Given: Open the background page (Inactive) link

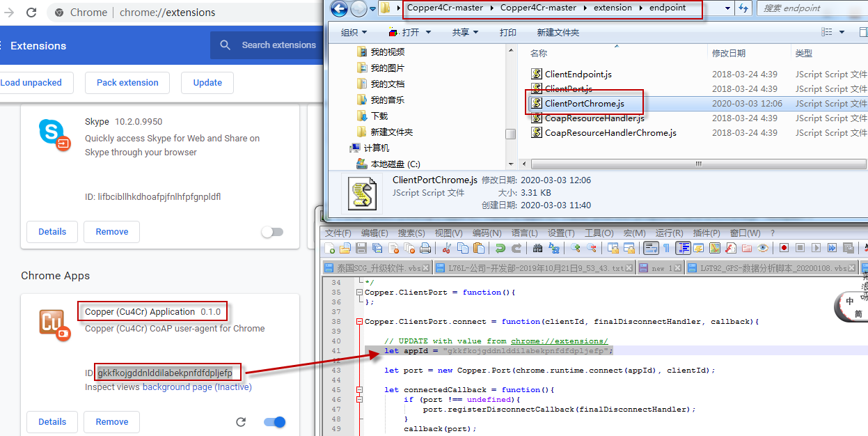Looking at the screenshot, I should 197,387.
